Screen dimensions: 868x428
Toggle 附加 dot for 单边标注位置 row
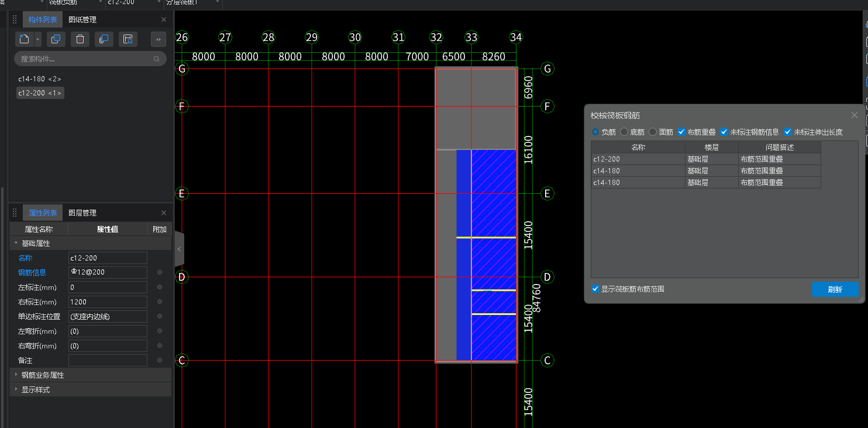coord(160,316)
